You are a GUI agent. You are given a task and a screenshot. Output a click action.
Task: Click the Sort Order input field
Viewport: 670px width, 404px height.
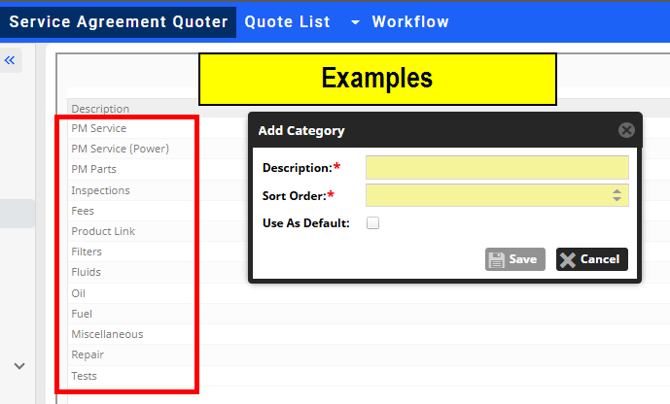tap(488, 195)
